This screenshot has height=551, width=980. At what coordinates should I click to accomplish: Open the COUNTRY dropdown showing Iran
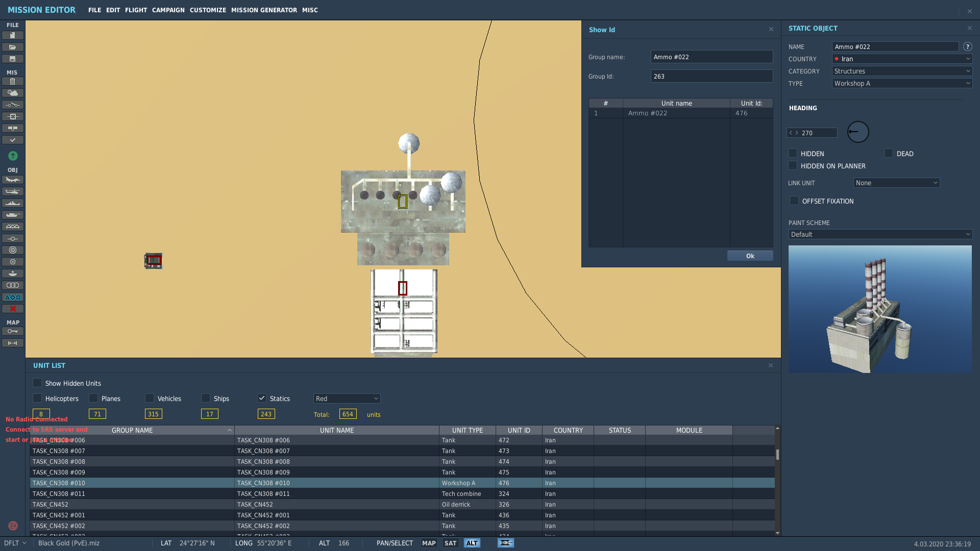902,59
